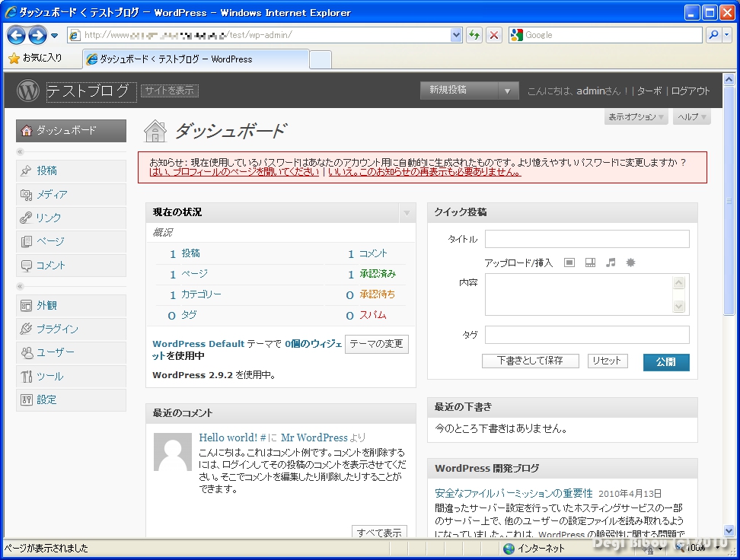Expand the ヘルプ panel
The height and width of the screenshot is (560, 740).
tap(692, 117)
